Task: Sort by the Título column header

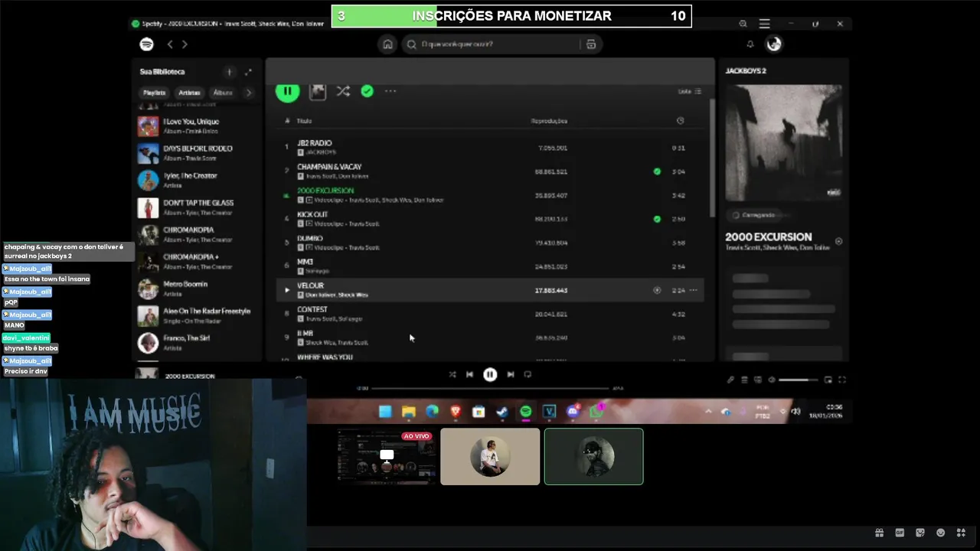Action: [x=305, y=121]
